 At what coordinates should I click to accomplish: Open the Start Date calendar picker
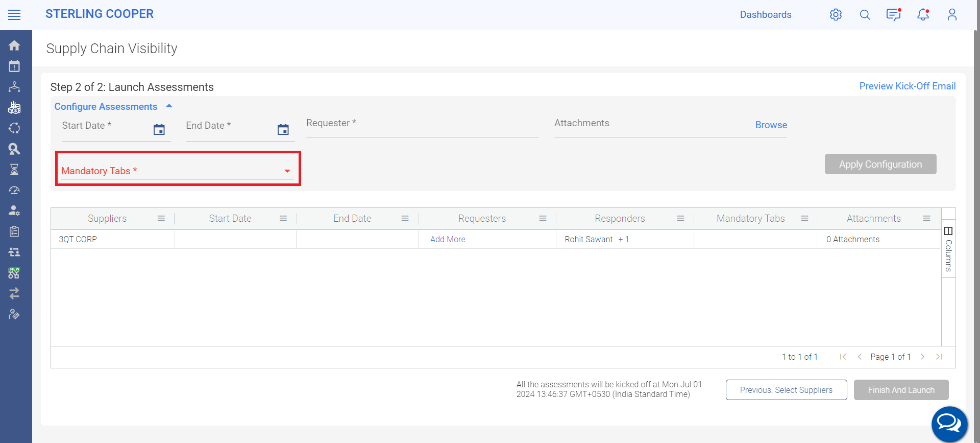[159, 130]
